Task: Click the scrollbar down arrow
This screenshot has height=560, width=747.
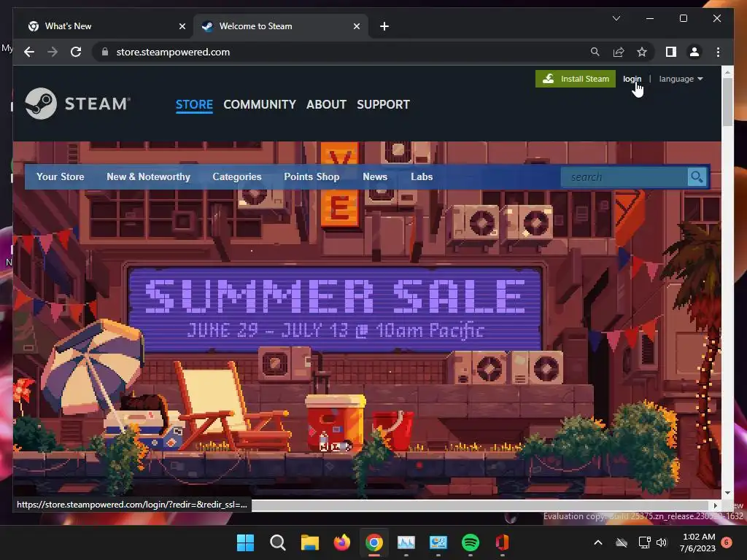Action: click(x=727, y=493)
